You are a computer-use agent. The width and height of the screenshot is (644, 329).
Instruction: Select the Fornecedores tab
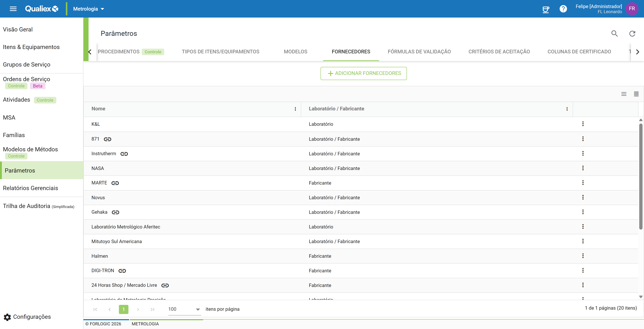pos(351,52)
